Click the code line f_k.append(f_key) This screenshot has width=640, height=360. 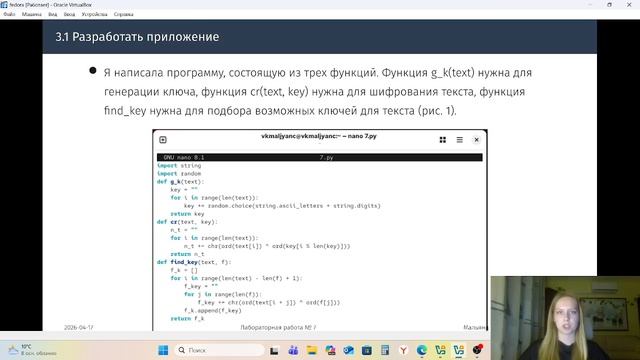213,311
